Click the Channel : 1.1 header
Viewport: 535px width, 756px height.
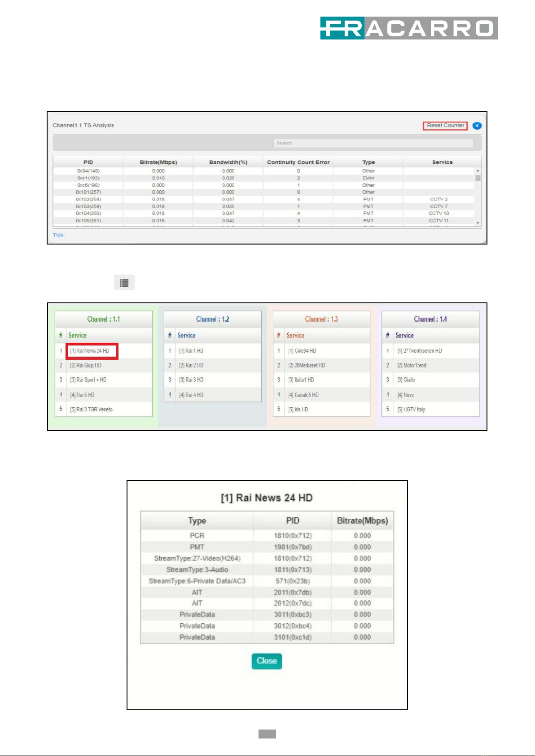[x=104, y=319]
